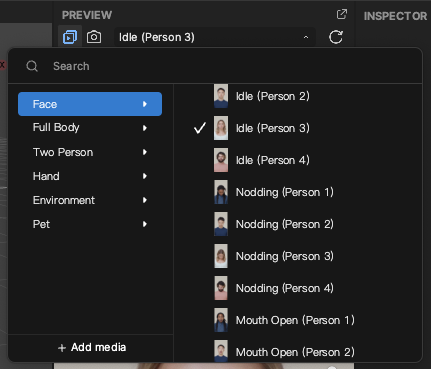Image resolution: width=431 pixels, height=369 pixels.
Task: Open the Pet category
Action: (90, 224)
